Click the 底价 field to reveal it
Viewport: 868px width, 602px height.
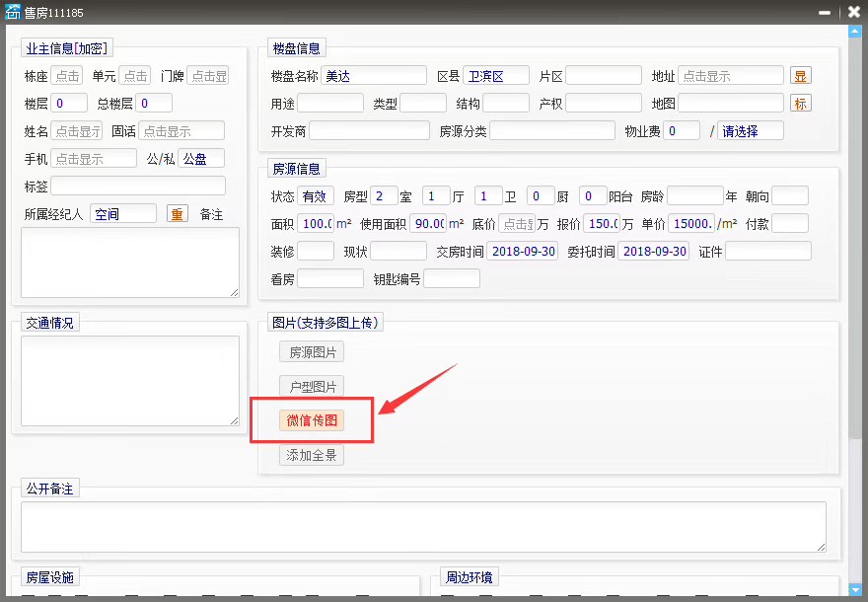click(517, 224)
